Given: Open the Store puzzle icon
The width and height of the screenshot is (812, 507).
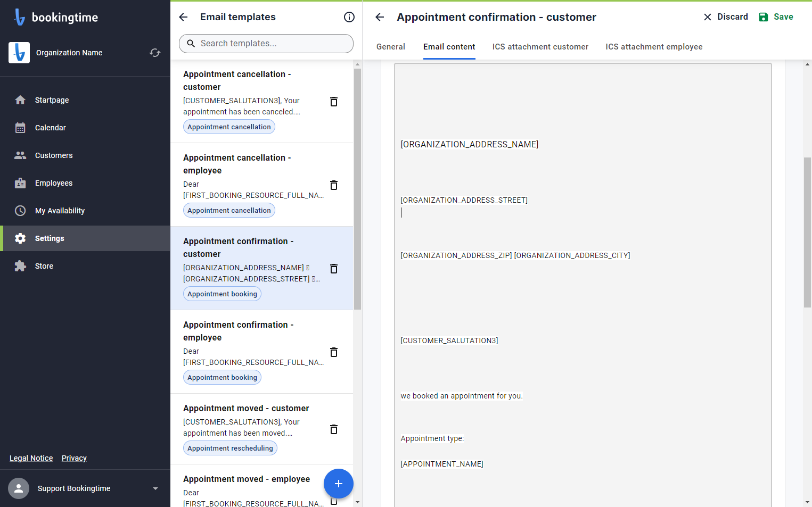Looking at the screenshot, I should tap(20, 266).
